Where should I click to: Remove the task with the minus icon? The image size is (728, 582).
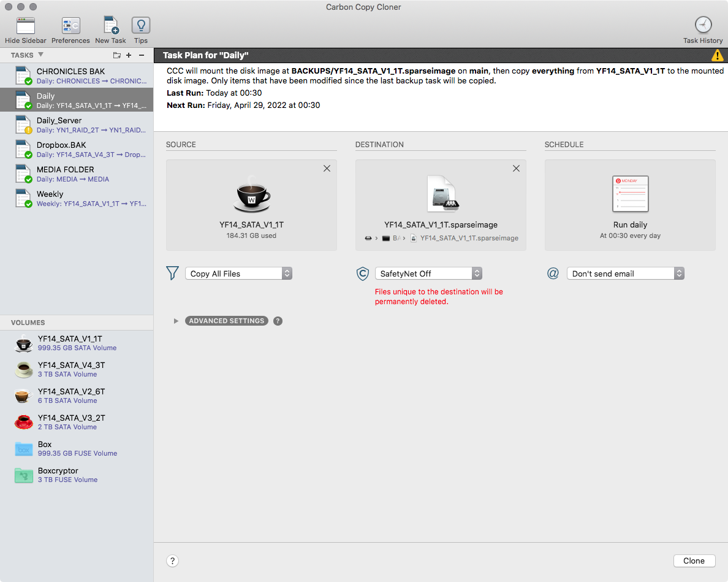tap(142, 55)
